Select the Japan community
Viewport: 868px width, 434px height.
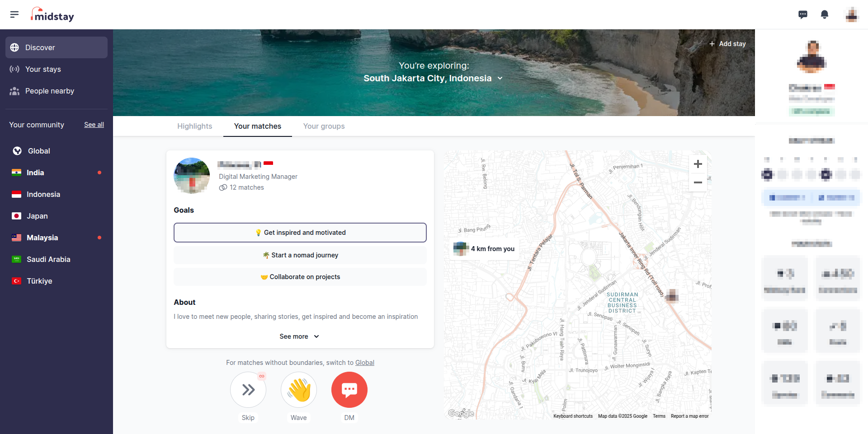point(57,216)
